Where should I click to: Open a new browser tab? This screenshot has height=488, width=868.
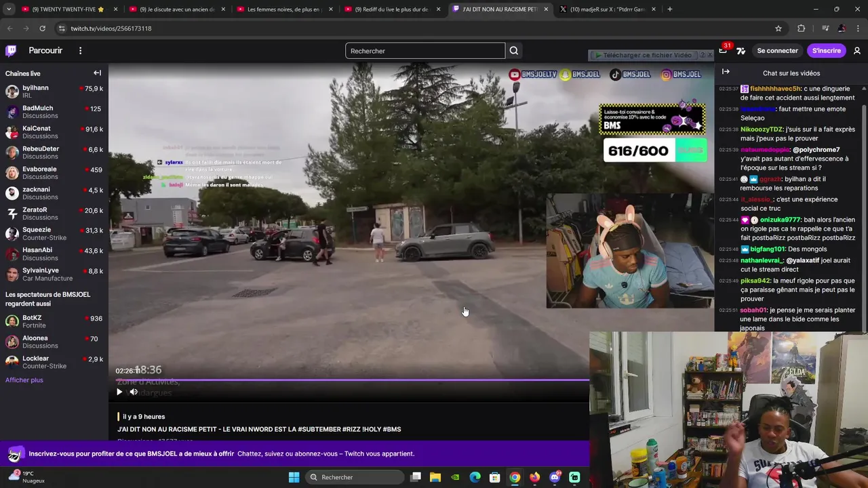[x=670, y=9]
